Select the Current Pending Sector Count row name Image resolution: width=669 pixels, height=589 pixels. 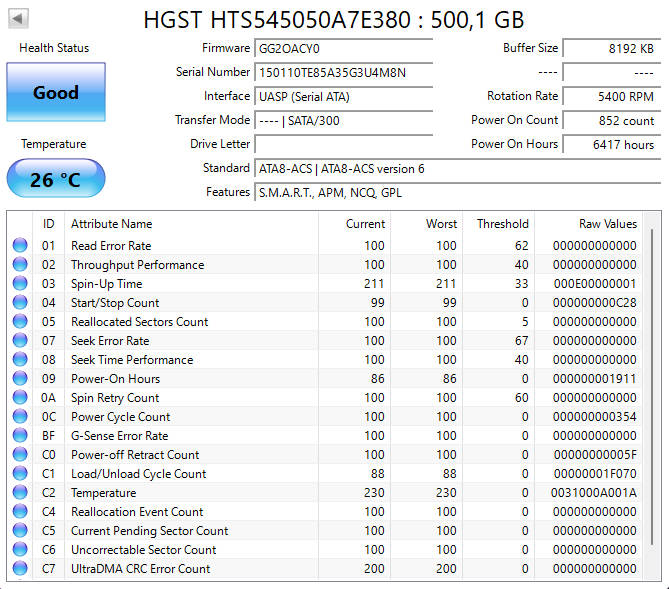pos(149,531)
